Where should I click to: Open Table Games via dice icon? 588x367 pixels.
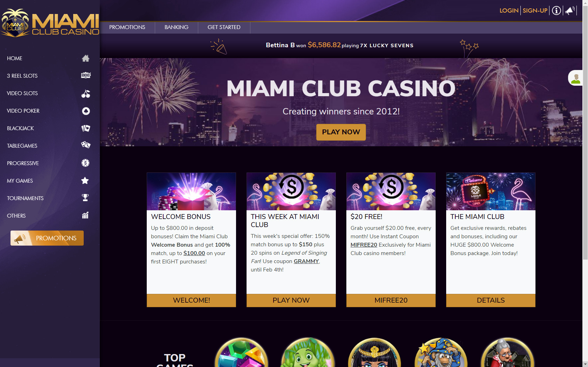(86, 145)
